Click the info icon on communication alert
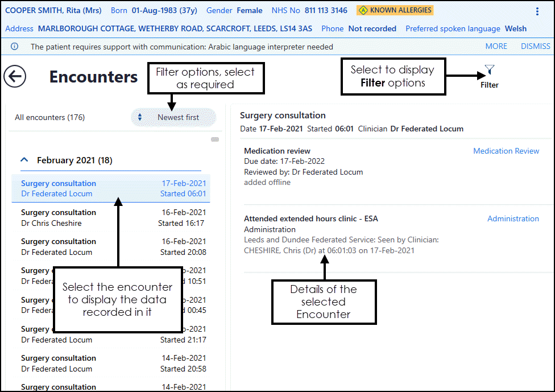The image size is (555, 392). click(x=15, y=47)
